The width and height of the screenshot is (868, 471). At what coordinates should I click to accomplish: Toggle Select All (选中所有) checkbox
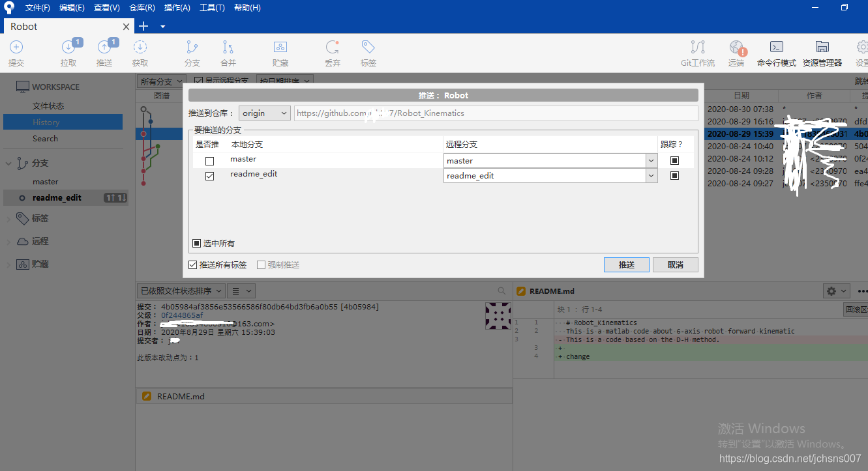click(196, 243)
